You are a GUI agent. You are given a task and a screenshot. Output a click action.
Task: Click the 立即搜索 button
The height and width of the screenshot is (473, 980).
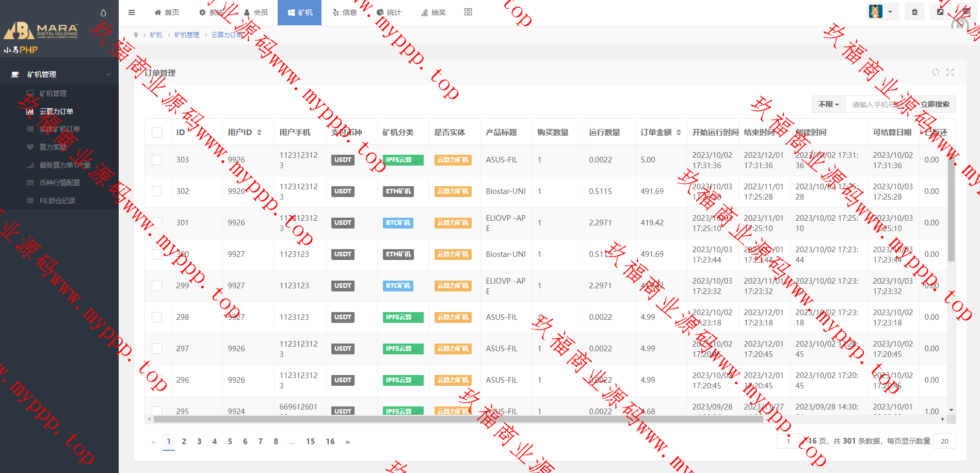[x=935, y=105]
